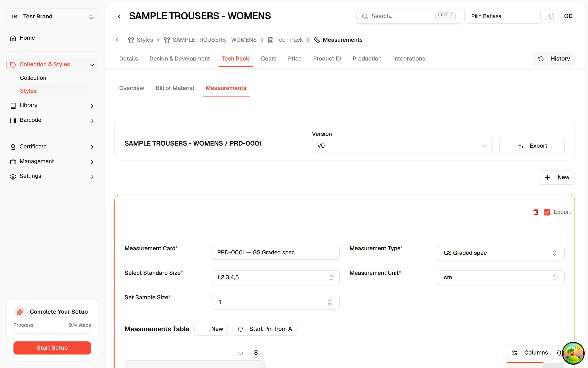Click the notification bell icon

click(551, 16)
